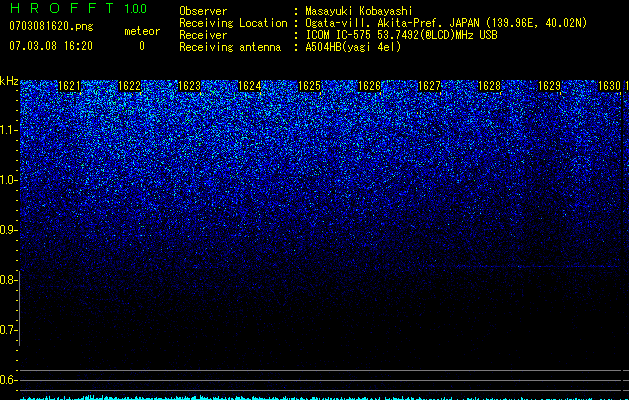Click the 'Receiving antenna' field label

(x=230, y=47)
